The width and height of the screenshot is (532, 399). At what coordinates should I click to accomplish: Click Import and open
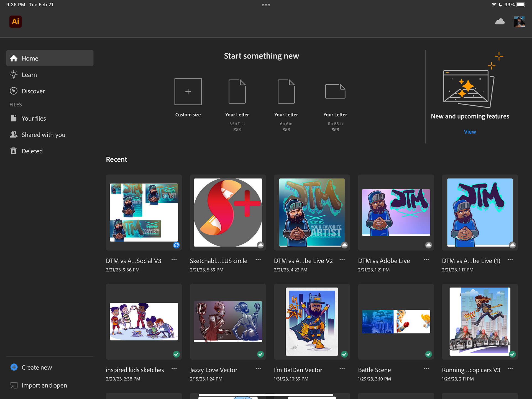point(39,385)
